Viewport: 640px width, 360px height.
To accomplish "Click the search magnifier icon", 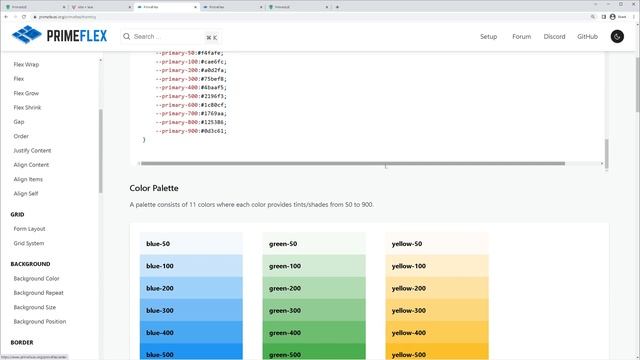I will point(127,36).
